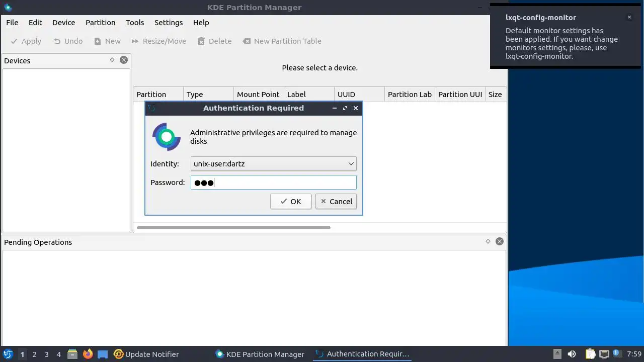Focus the Password input field

point(274,183)
